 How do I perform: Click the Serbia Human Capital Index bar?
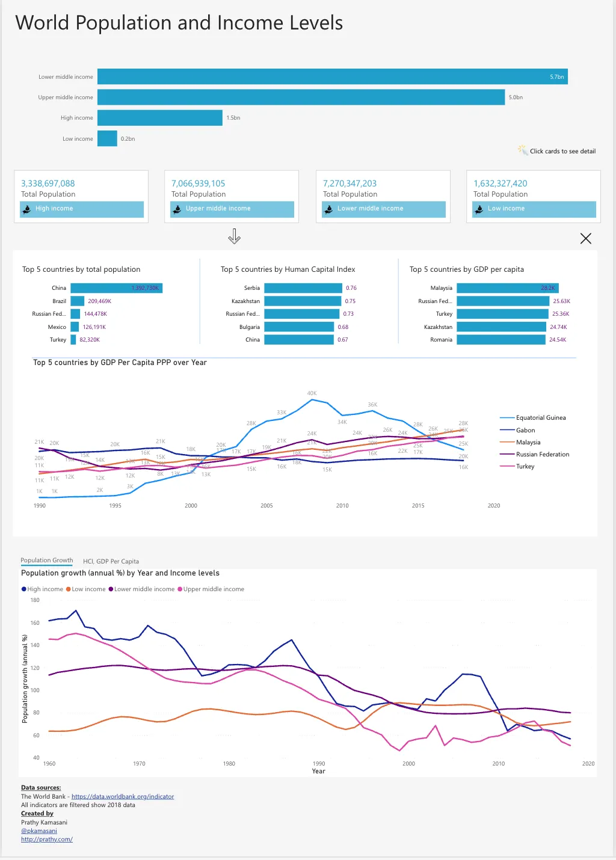tap(303, 288)
